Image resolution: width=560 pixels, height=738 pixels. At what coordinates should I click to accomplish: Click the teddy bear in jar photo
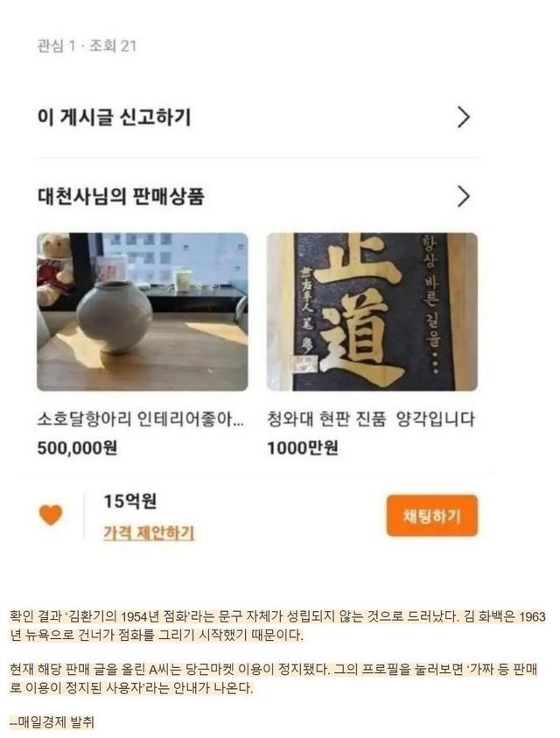[x=54, y=268]
